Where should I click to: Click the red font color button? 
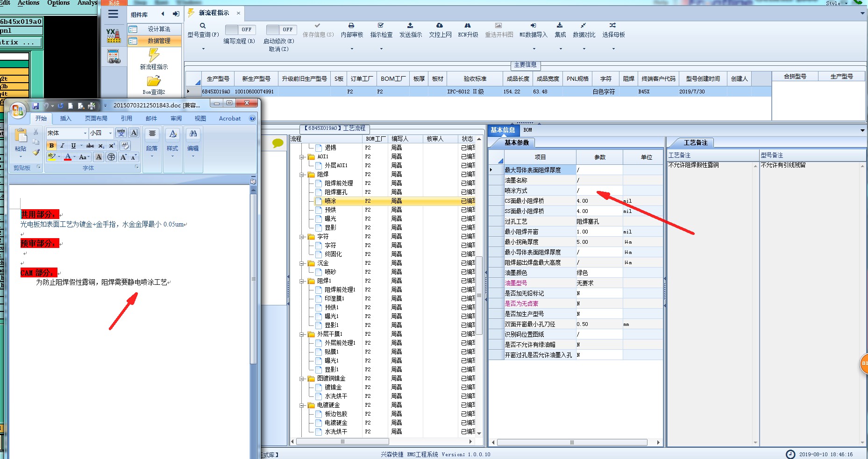pos(68,157)
